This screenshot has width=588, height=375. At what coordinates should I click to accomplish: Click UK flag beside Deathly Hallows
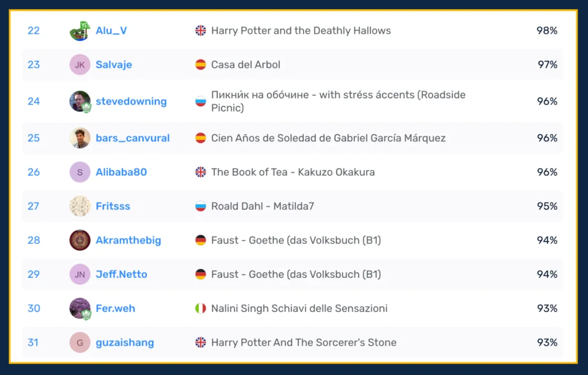pos(200,31)
